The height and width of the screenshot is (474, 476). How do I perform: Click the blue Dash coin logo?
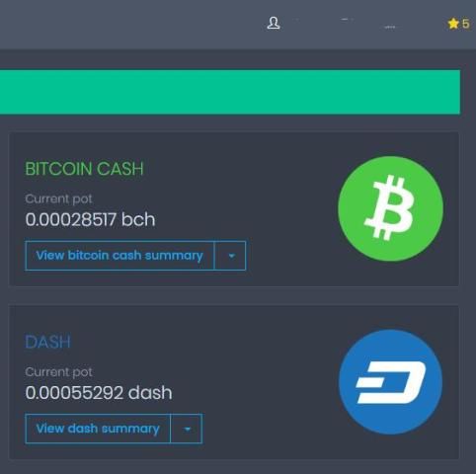tap(391, 382)
